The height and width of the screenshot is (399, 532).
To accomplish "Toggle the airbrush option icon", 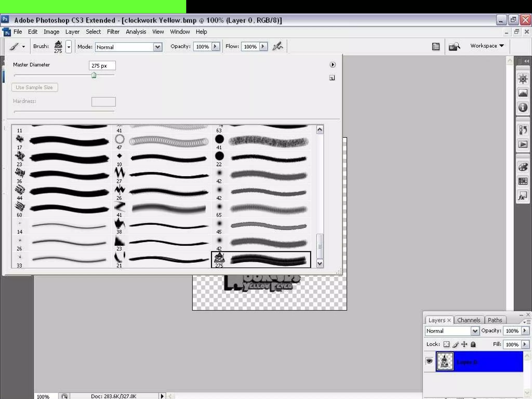I will [278, 46].
